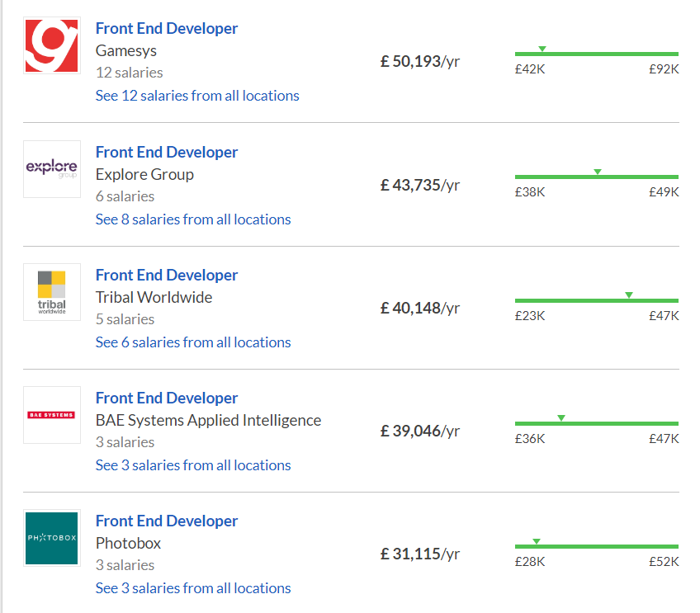Open Front End Developer title at Tribal Worldwide
This screenshot has width=700, height=613.
coord(167,276)
